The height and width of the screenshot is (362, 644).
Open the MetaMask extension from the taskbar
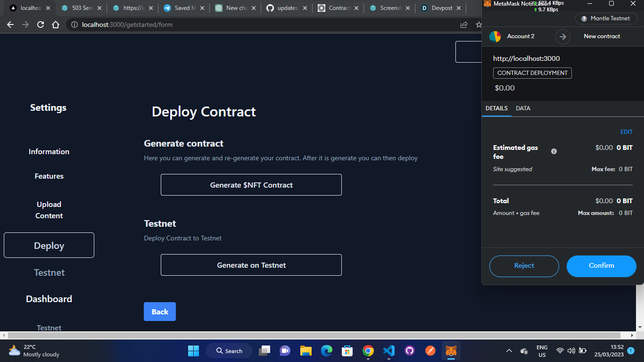[451, 351]
